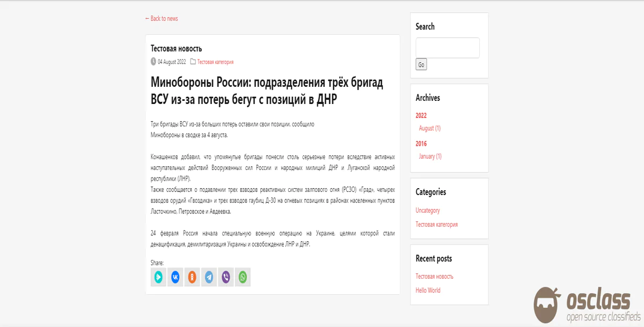Share the article via Telegram
The height and width of the screenshot is (327, 644).
click(209, 277)
